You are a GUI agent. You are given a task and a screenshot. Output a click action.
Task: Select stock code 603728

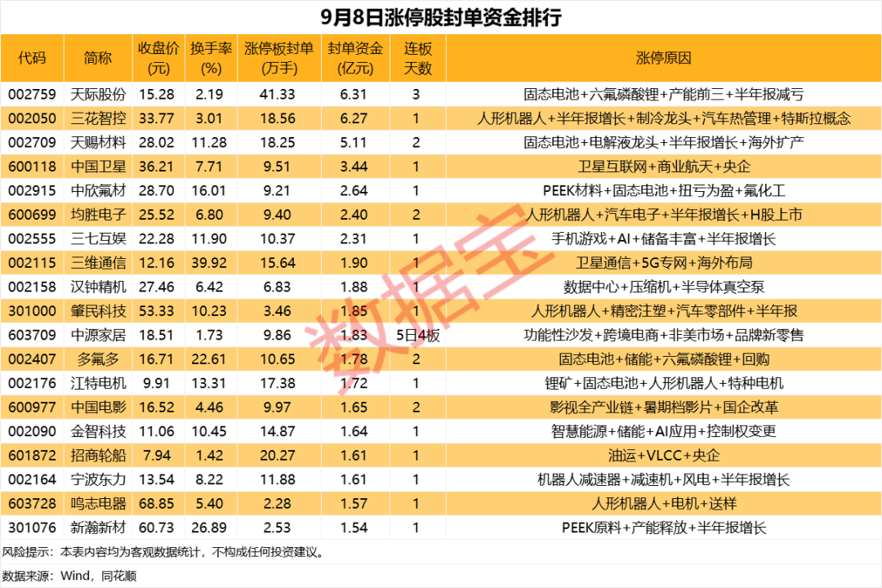(x=32, y=504)
